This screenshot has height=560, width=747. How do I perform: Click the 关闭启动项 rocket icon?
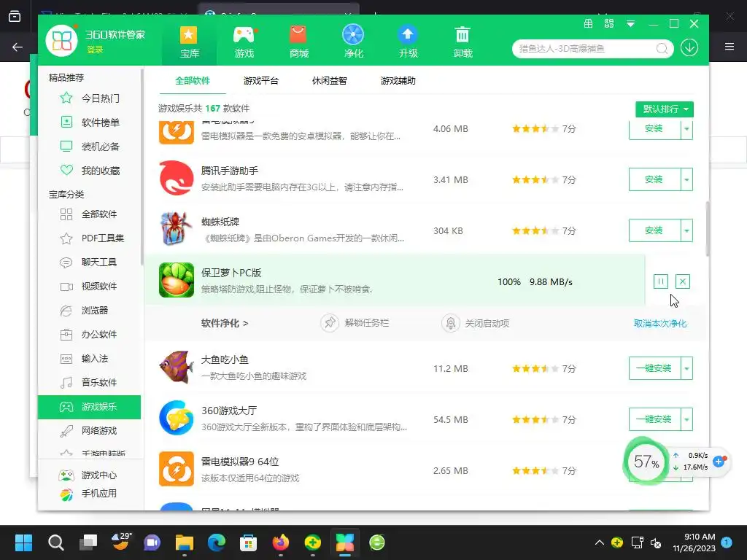tap(450, 323)
